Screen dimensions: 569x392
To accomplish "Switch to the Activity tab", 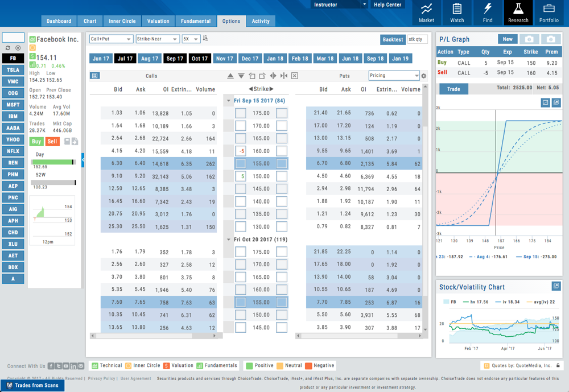I will 261,21.
